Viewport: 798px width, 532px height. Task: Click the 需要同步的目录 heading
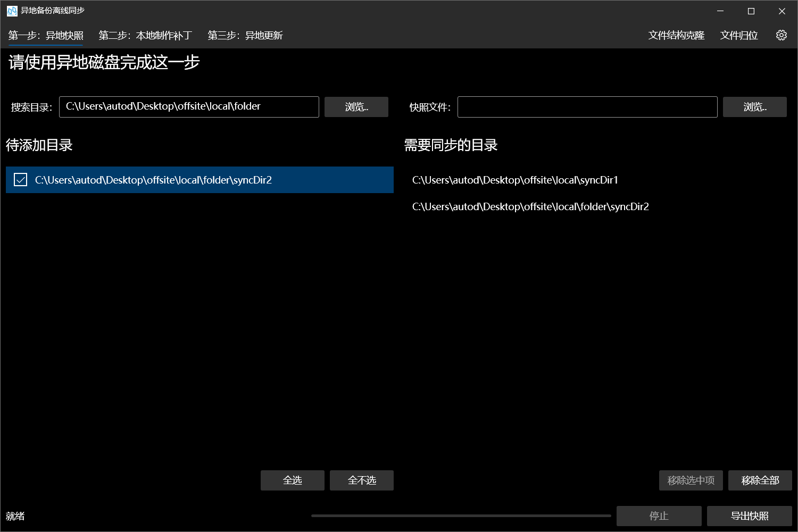[x=451, y=145]
